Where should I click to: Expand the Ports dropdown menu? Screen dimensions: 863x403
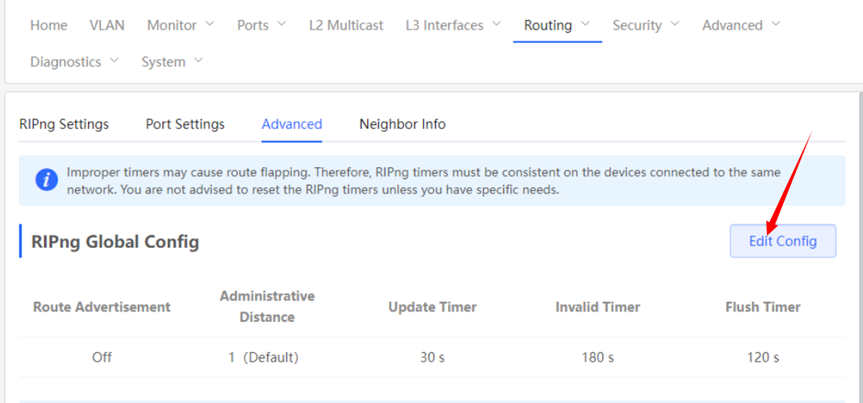262,25
